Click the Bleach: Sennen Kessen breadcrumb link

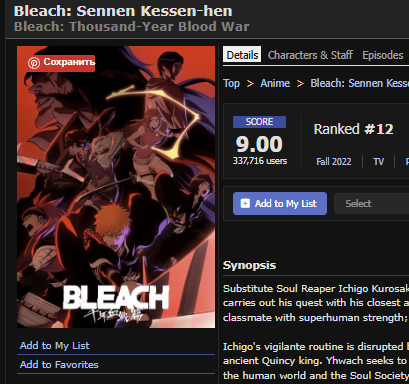pos(360,83)
